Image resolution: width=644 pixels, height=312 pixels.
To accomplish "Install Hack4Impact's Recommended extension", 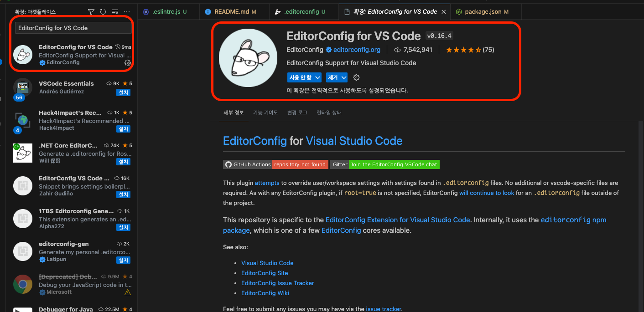I will click(123, 129).
